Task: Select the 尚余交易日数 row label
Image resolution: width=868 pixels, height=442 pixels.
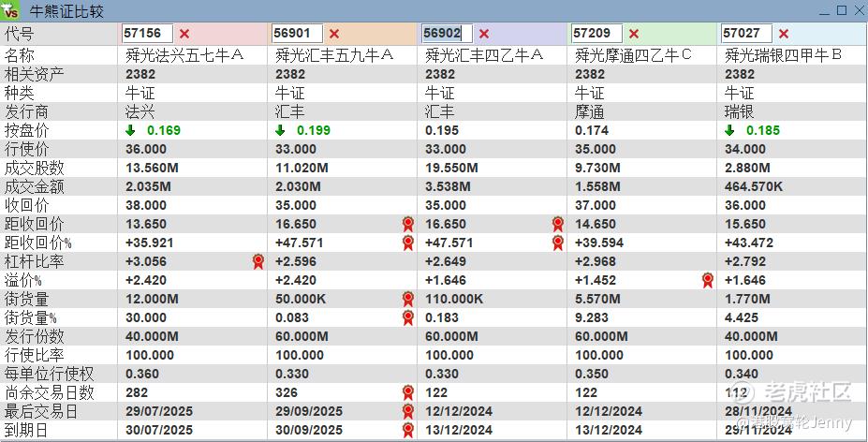Action: tap(50, 392)
